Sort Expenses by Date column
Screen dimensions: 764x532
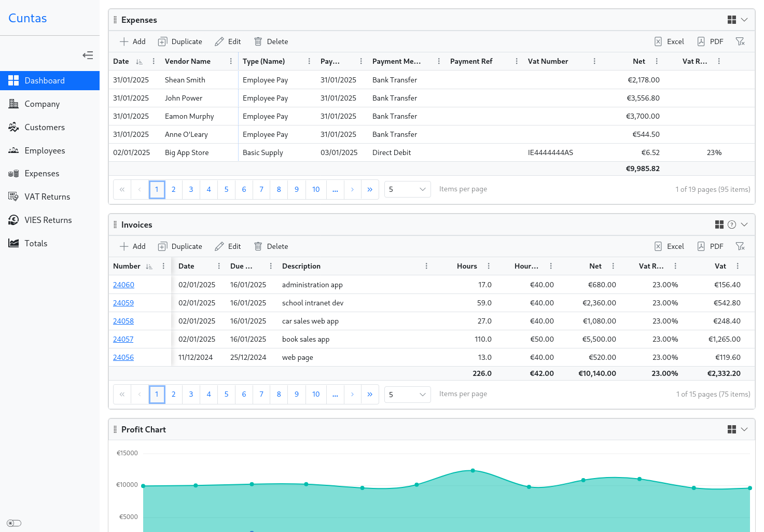coord(121,61)
